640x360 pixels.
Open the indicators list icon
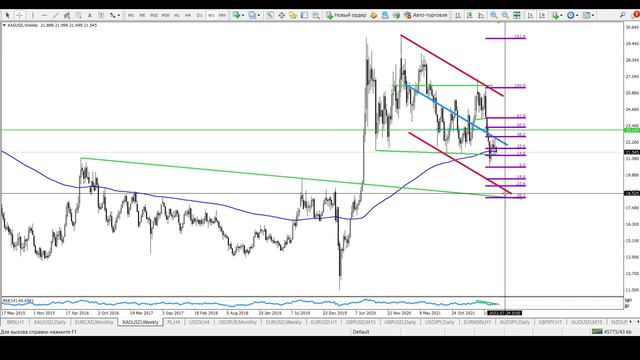[555, 15]
